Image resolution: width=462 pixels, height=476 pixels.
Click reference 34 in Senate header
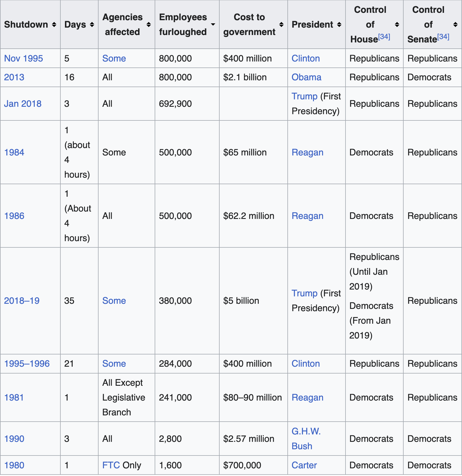443,37
